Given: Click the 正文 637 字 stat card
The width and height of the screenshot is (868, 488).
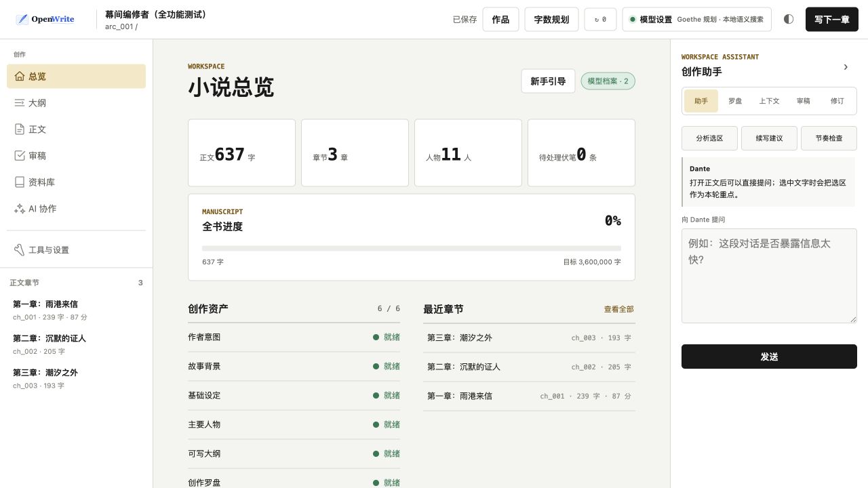Looking at the screenshot, I should pos(241,152).
